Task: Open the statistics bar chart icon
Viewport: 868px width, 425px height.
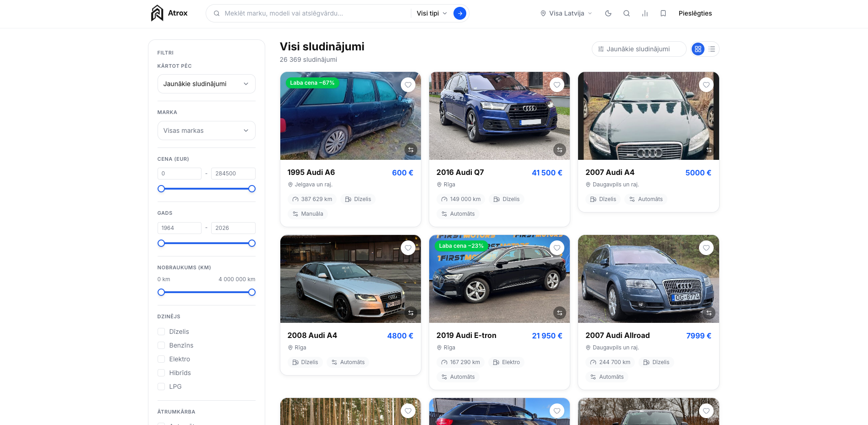Action: [x=645, y=13]
